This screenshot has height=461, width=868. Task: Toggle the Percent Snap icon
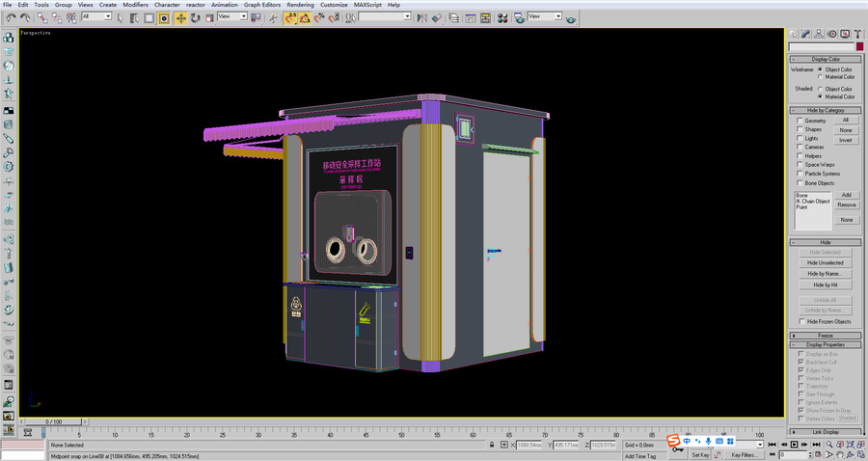[x=319, y=18]
